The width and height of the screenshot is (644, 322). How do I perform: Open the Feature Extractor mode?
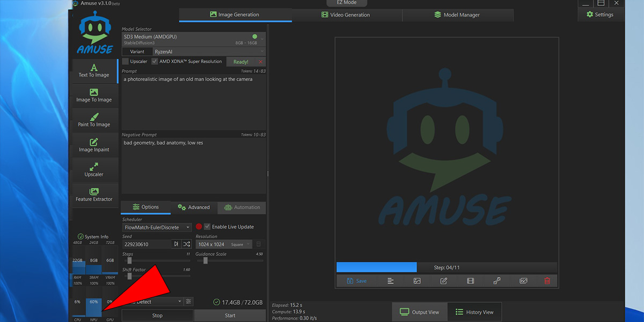[94, 195]
